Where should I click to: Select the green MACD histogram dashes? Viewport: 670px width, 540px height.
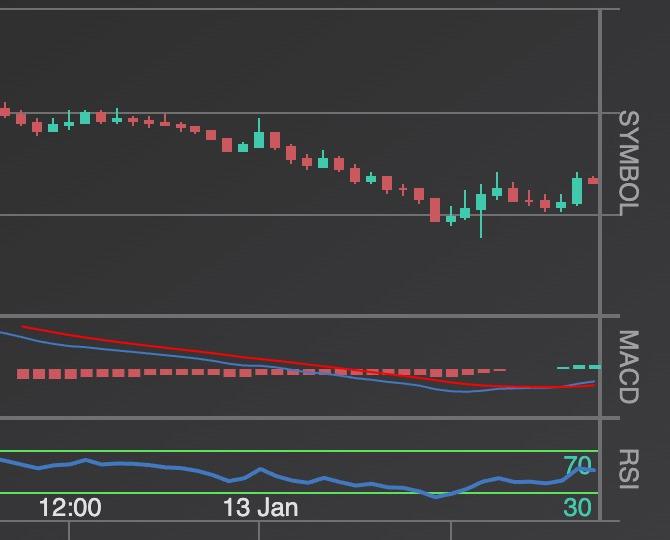click(578, 367)
